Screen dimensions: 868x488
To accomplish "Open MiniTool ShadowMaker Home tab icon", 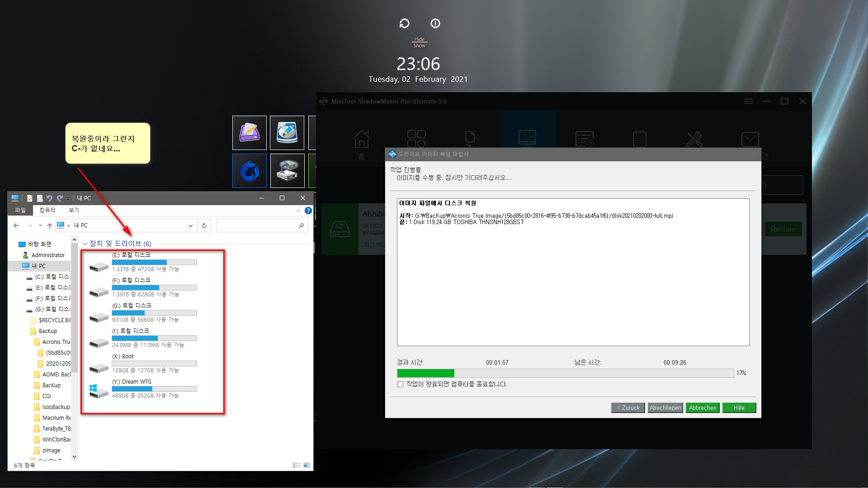I will [361, 139].
